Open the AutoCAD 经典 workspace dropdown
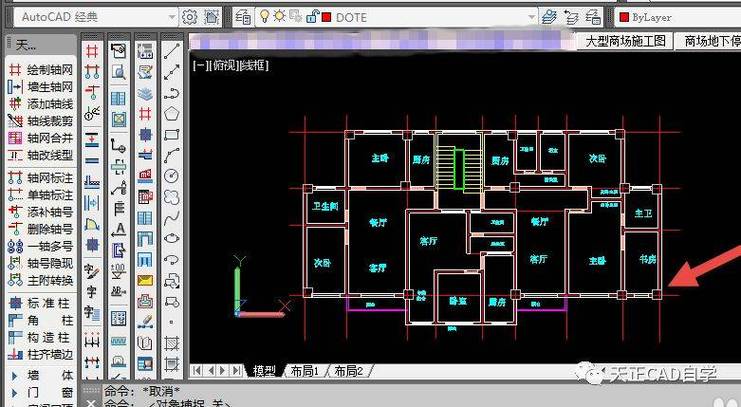741x407 pixels. pos(172,17)
